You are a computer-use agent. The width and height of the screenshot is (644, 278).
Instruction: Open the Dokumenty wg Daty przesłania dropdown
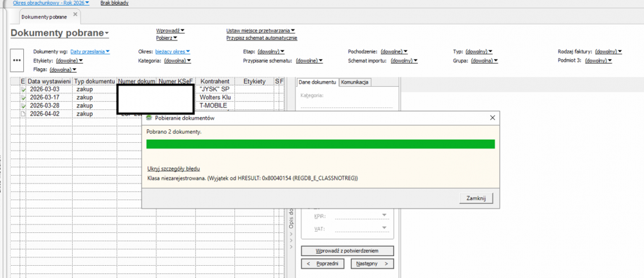pyautogui.click(x=90, y=51)
